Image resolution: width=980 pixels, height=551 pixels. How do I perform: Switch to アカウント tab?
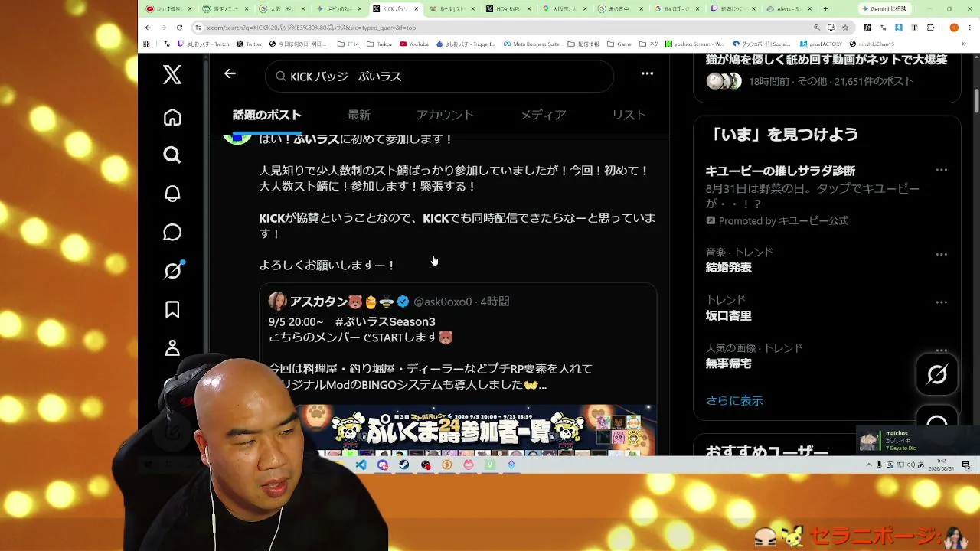pos(445,115)
